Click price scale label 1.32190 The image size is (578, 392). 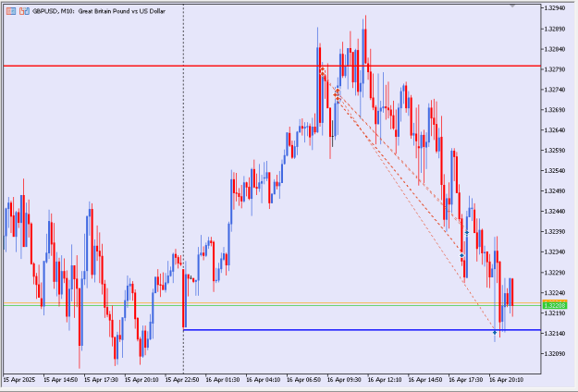click(554, 312)
